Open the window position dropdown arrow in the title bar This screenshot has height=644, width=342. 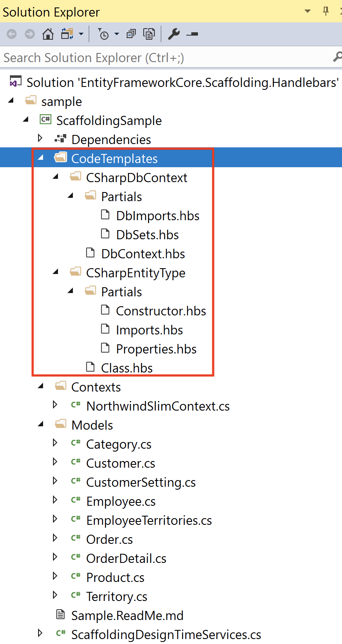308,11
